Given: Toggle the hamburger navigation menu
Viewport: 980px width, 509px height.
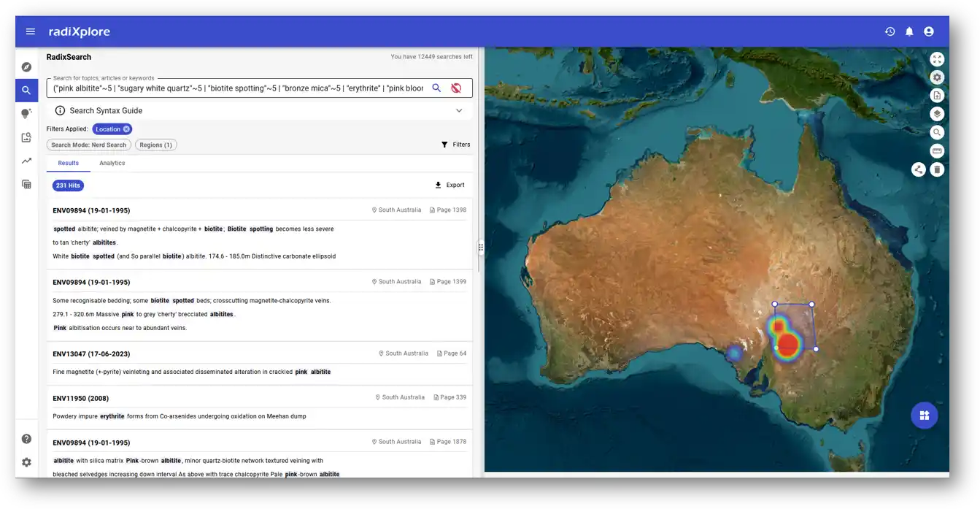Looking at the screenshot, I should click(31, 31).
